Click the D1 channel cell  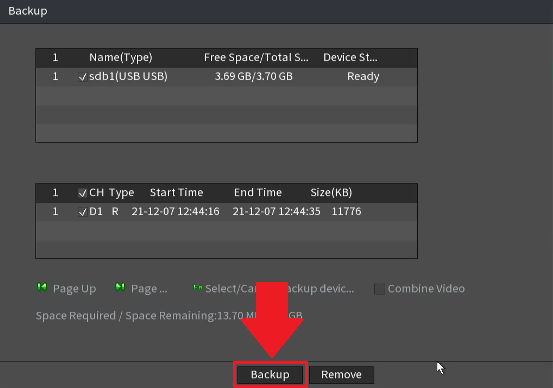click(96, 211)
